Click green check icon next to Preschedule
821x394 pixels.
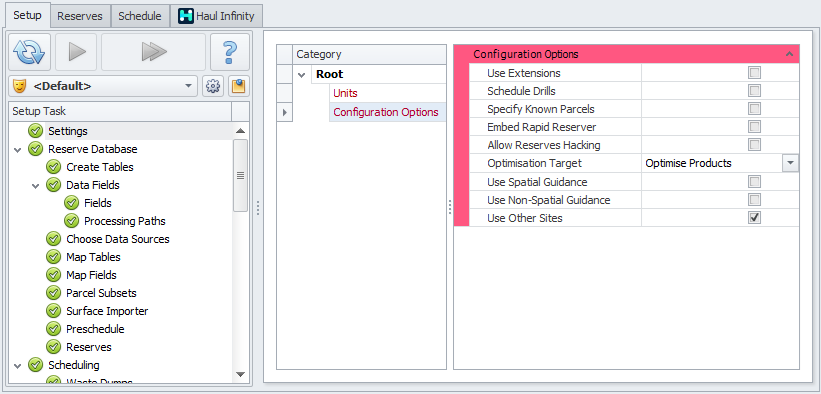click(x=53, y=329)
